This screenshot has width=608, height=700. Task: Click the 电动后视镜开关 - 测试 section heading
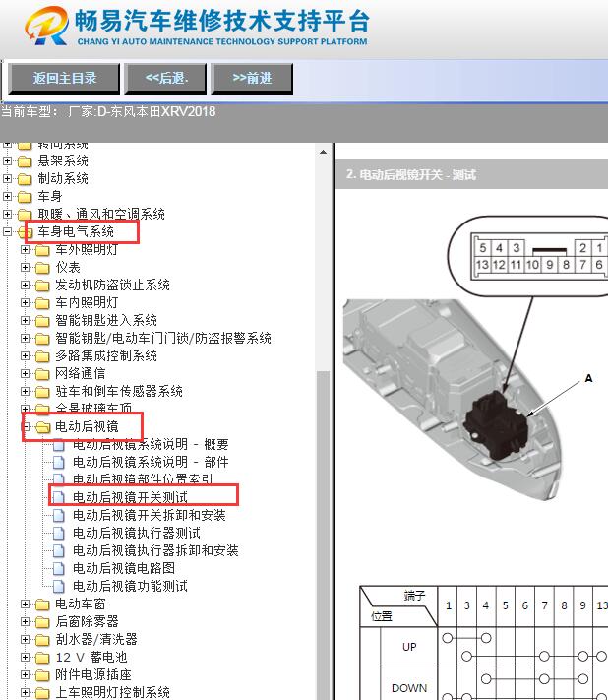click(411, 174)
